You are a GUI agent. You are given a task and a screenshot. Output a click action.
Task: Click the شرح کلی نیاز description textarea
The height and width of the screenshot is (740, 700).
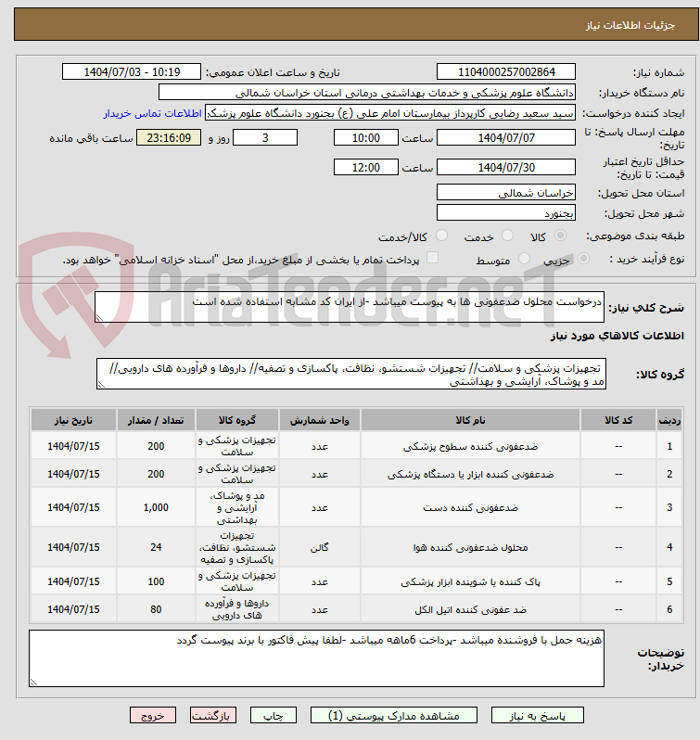coord(350,307)
